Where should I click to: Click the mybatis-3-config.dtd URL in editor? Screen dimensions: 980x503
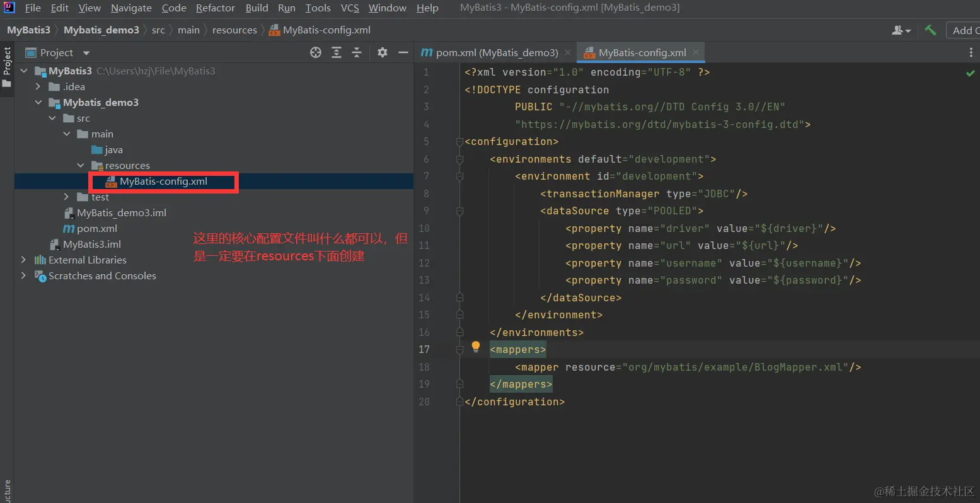[659, 124]
